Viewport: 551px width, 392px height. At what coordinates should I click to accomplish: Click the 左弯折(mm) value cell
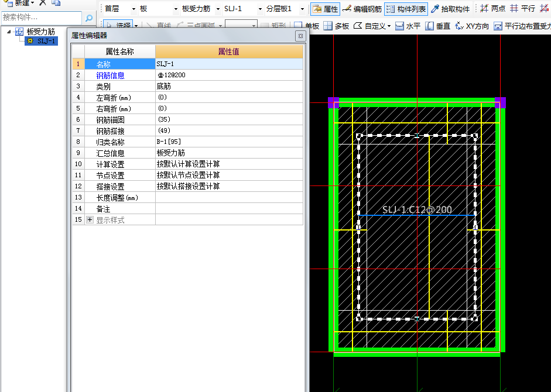tap(229, 97)
